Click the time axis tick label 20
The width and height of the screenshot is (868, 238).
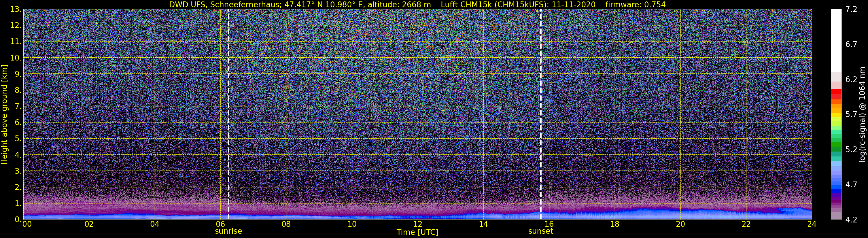point(680,224)
